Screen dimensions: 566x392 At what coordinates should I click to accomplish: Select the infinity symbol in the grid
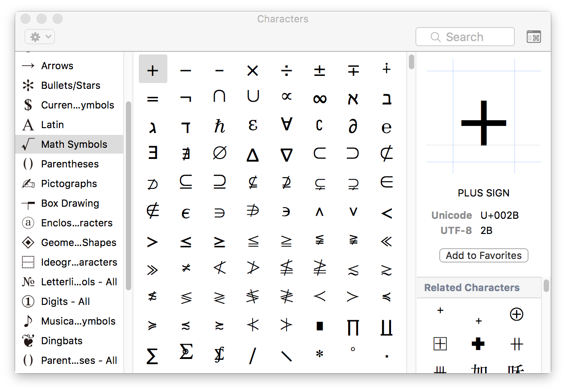320,99
